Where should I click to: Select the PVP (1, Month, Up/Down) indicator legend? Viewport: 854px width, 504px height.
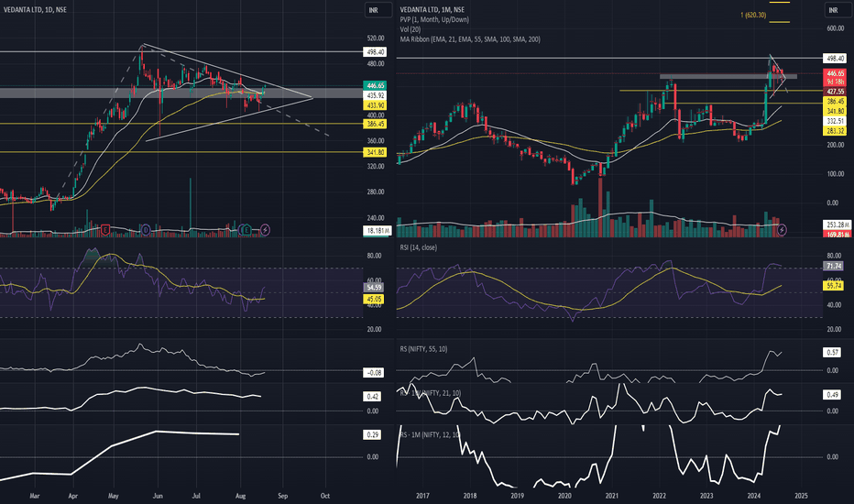(434, 19)
